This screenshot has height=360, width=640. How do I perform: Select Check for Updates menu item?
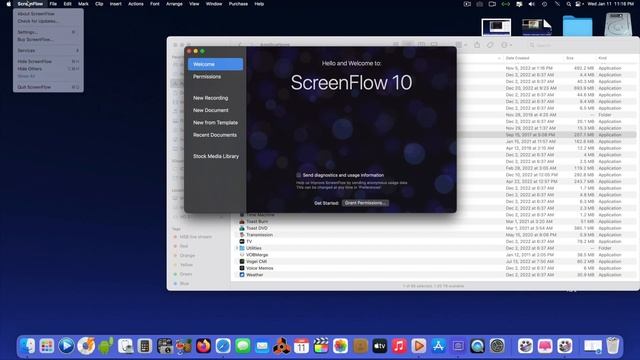(x=48, y=21)
